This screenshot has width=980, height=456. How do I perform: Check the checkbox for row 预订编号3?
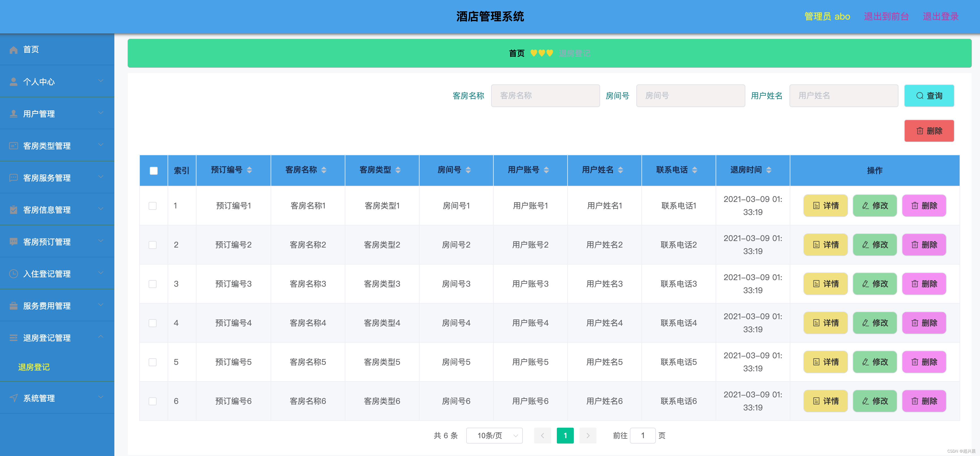(x=153, y=284)
